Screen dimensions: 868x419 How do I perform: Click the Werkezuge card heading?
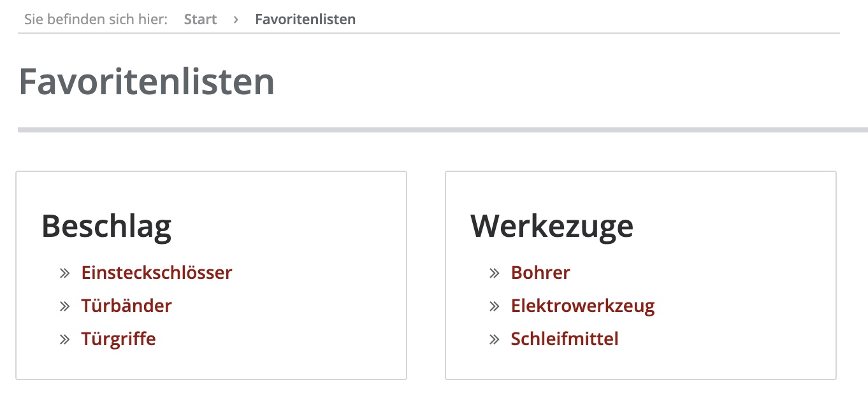[x=552, y=226]
